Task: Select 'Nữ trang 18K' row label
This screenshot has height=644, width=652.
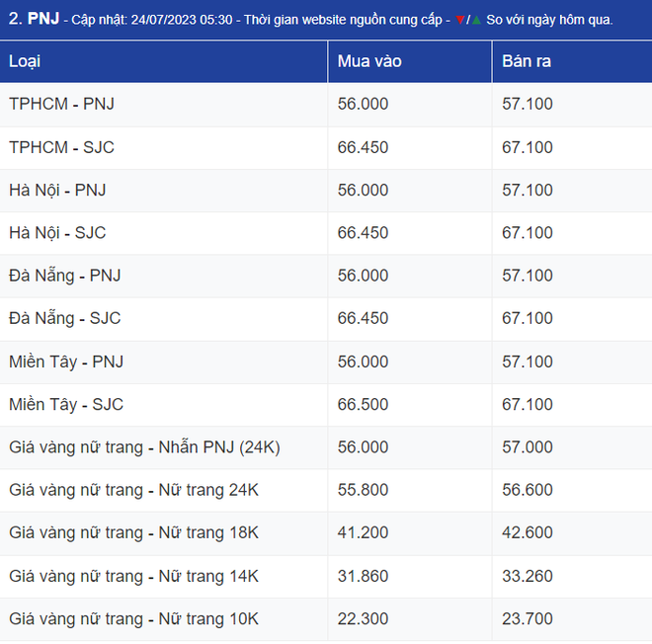Action: pyautogui.click(x=208, y=533)
